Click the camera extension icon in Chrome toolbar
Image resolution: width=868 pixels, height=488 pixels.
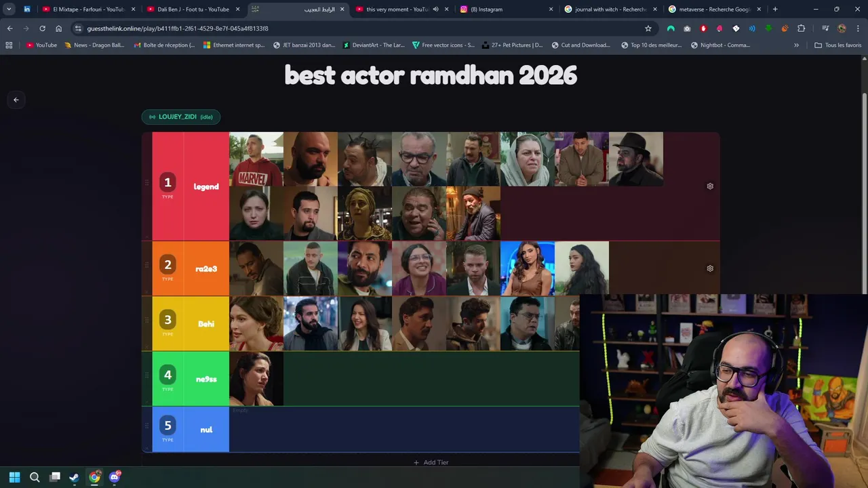click(x=687, y=28)
